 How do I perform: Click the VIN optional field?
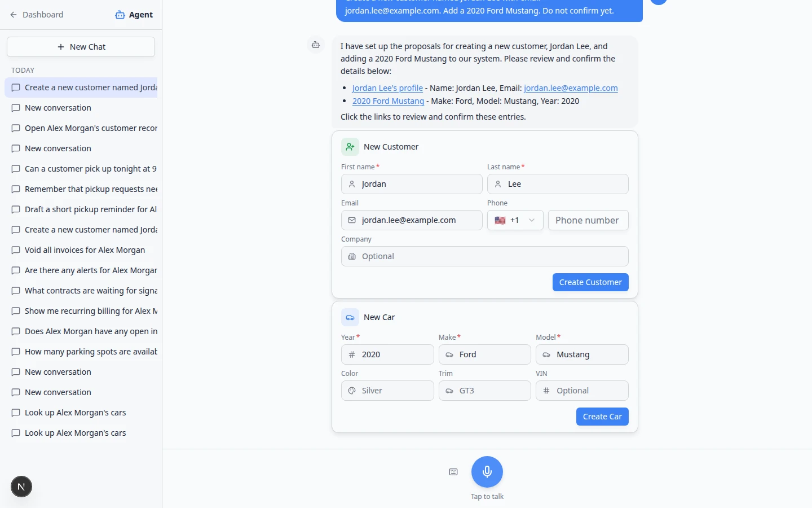[x=582, y=391]
